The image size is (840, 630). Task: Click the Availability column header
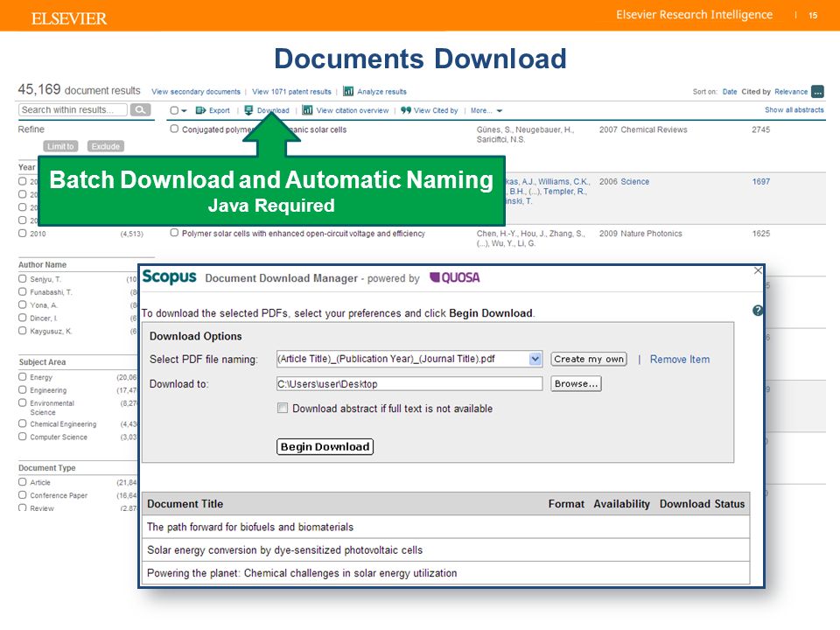[621, 504]
